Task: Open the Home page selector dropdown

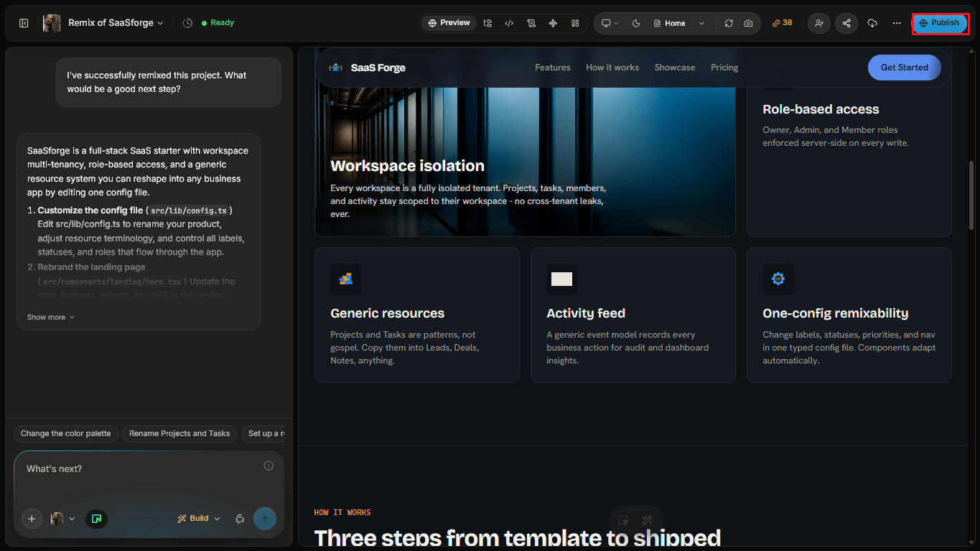Action: click(x=679, y=23)
